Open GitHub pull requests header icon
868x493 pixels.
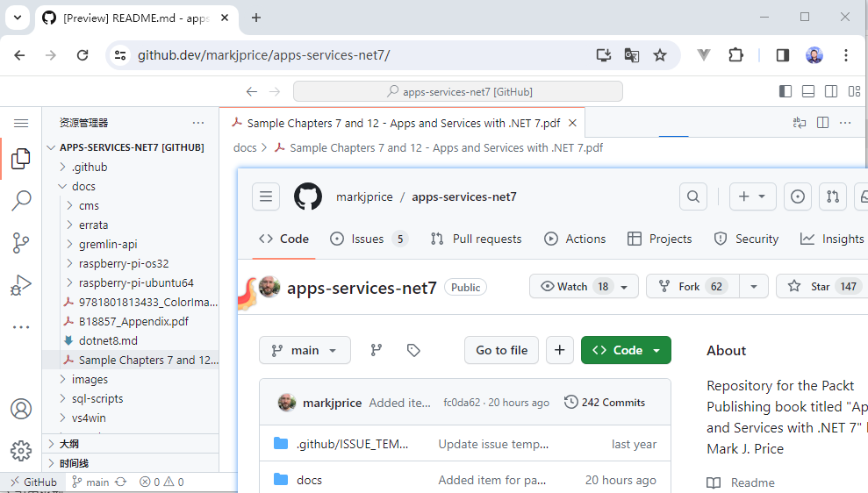pyautogui.click(x=833, y=196)
